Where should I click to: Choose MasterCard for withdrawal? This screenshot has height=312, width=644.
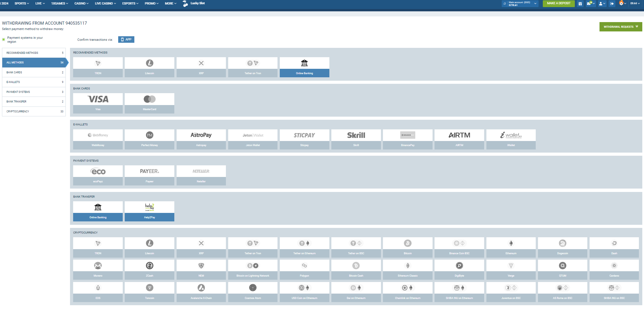pyautogui.click(x=149, y=103)
